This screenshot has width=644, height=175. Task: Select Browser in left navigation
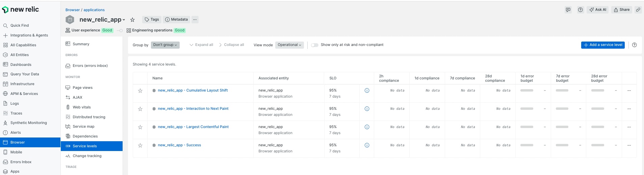tap(30, 142)
